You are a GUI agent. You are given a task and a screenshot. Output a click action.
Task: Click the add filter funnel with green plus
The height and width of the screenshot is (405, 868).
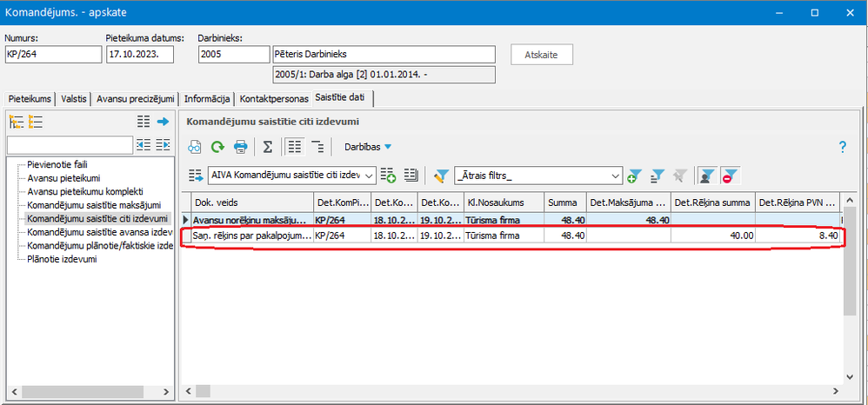(x=634, y=176)
